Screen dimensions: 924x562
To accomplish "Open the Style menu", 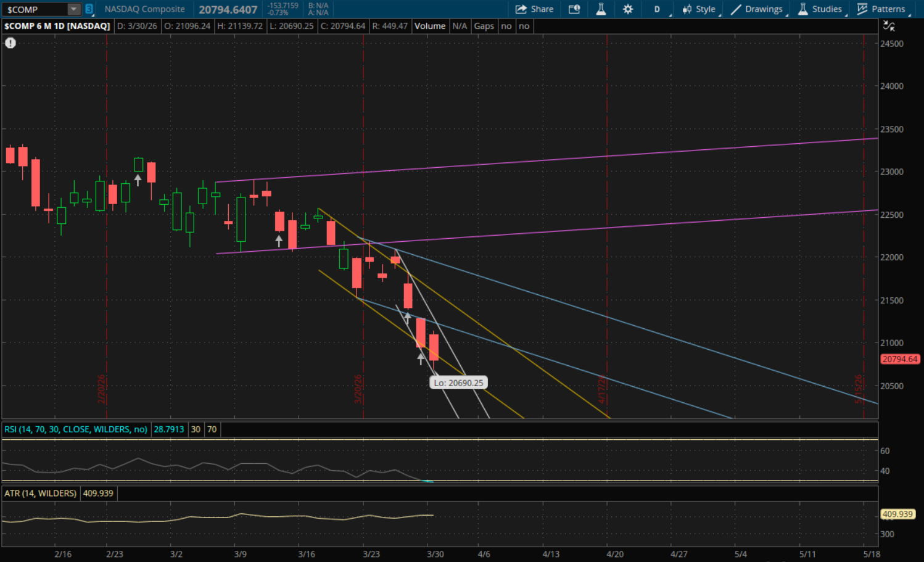I will [x=699, y=9].
